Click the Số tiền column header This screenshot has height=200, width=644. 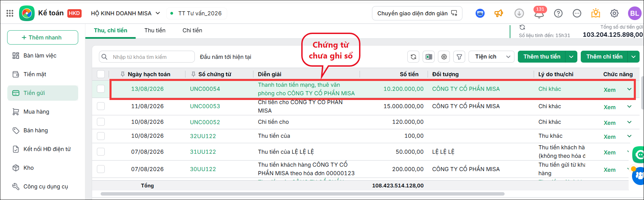(409, 74)
